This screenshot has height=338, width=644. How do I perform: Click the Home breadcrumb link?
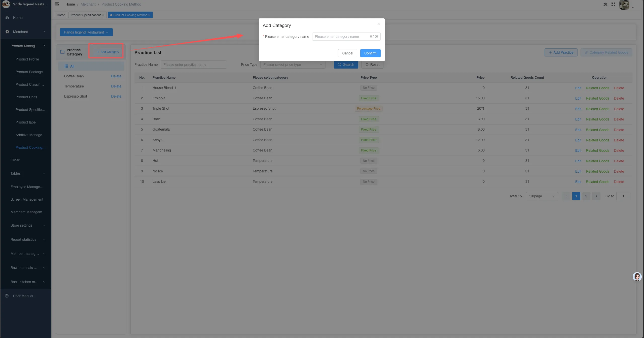[x=70, y=4]
